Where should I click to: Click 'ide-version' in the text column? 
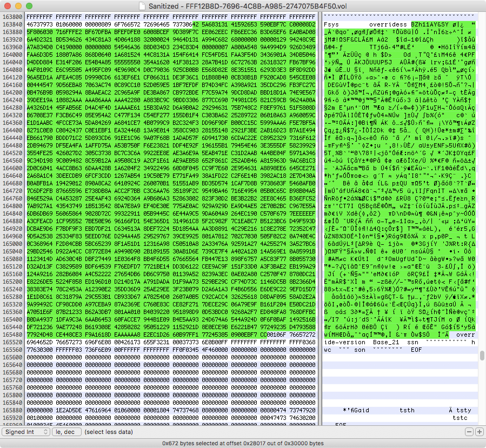tap(344, 342)
